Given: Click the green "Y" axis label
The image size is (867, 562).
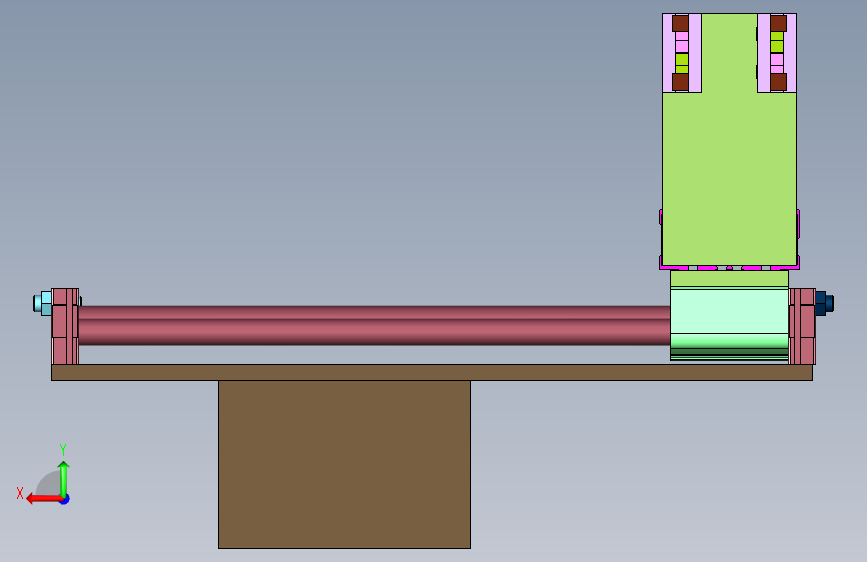Looking at the screenshot, I should click(63, 449).
